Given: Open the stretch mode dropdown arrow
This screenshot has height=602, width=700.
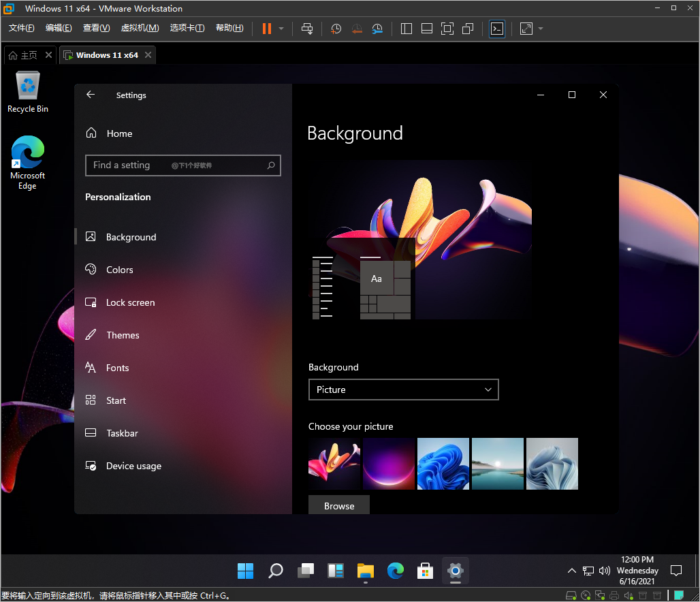Looking at the screenshot, I should coord(539,29).
